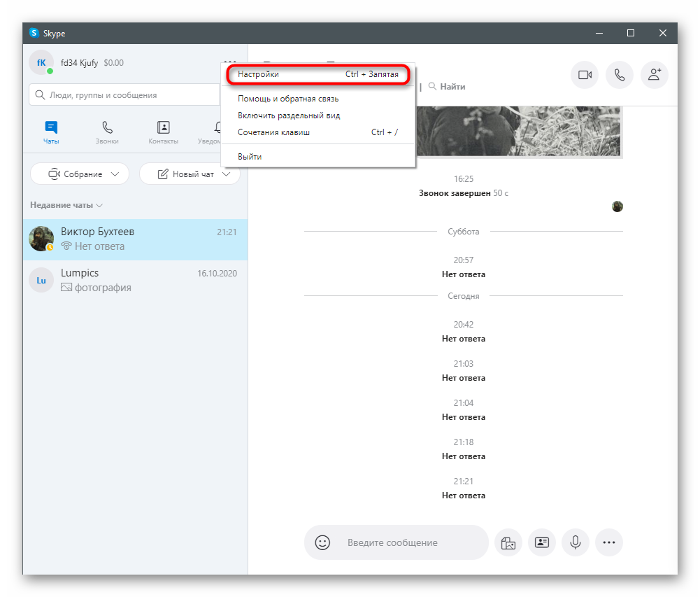Share a contact card in the chat

(x=542, y=542)
